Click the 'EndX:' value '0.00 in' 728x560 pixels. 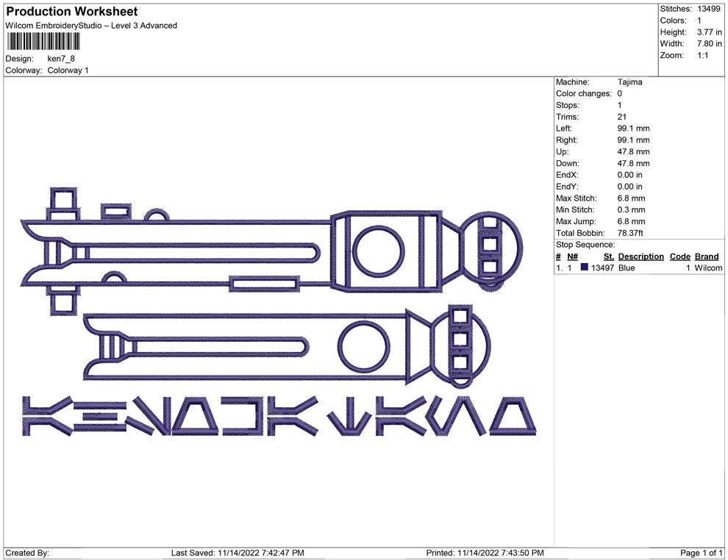tap(630, 175)
